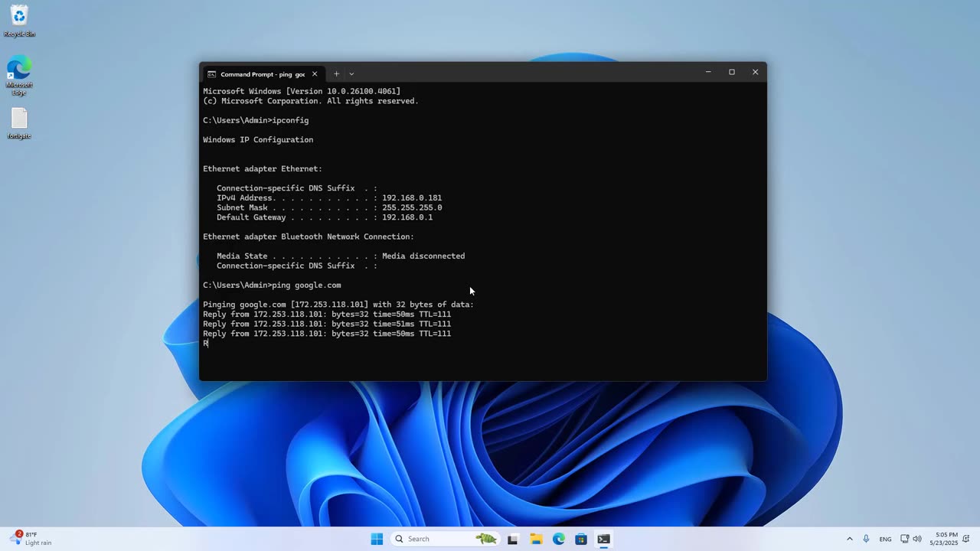The height and width of the screenshot is (551, 980).
Task: Click the Microsoft Windows version line
Action: coord(302,91)
